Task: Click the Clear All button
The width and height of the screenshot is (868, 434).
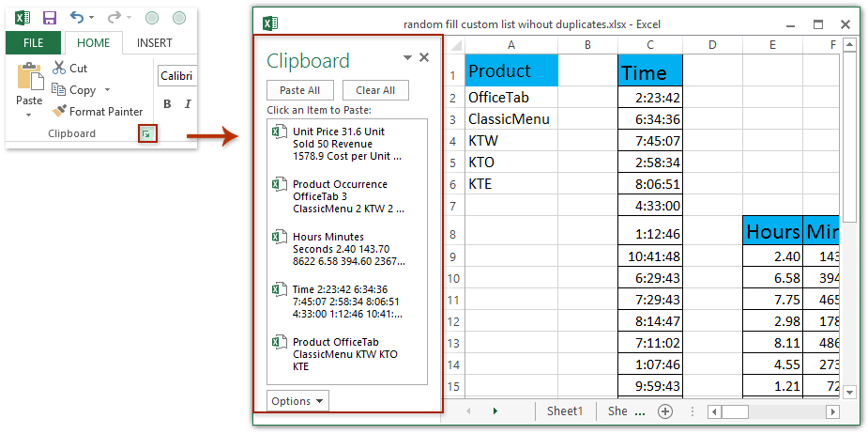Action: [375, 90]
